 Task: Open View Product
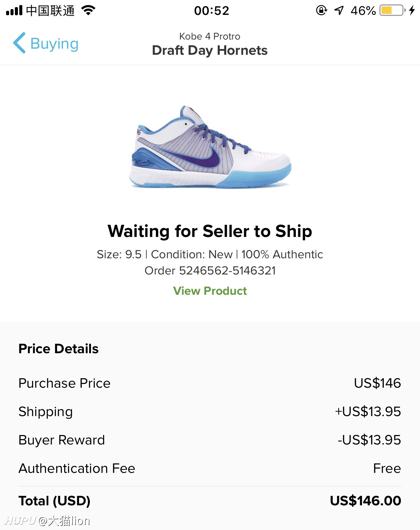coord(210,291)
